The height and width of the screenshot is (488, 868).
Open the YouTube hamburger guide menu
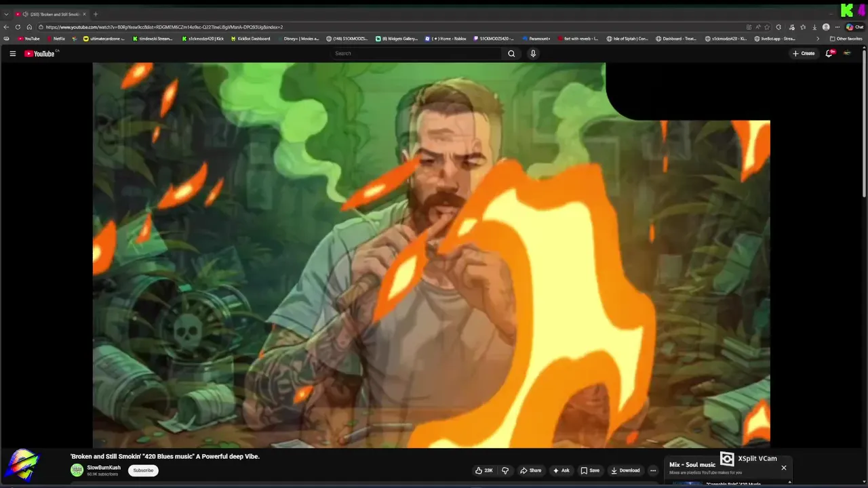(x=12, y=54)
